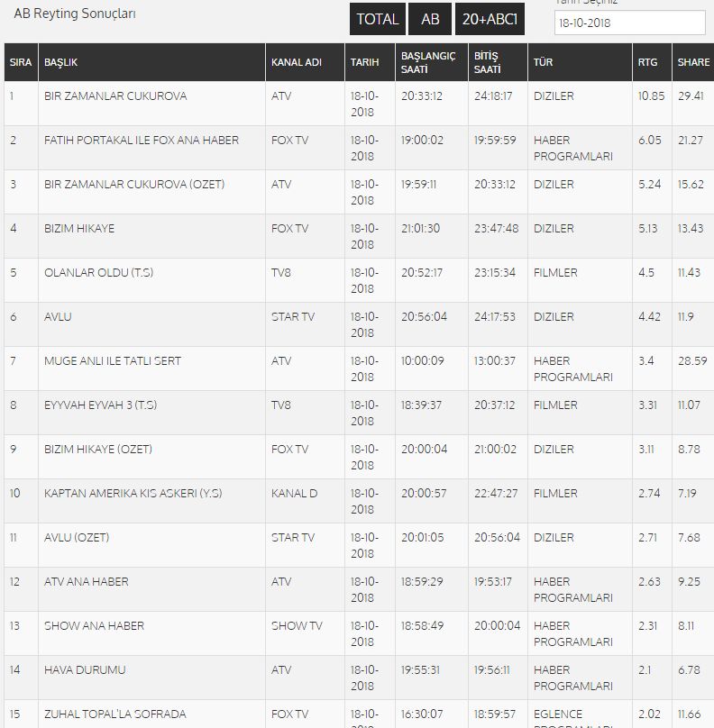Select the BIZIM HIKAYE title in row 4
Viewport: 714px width, 728px height.
79,229
